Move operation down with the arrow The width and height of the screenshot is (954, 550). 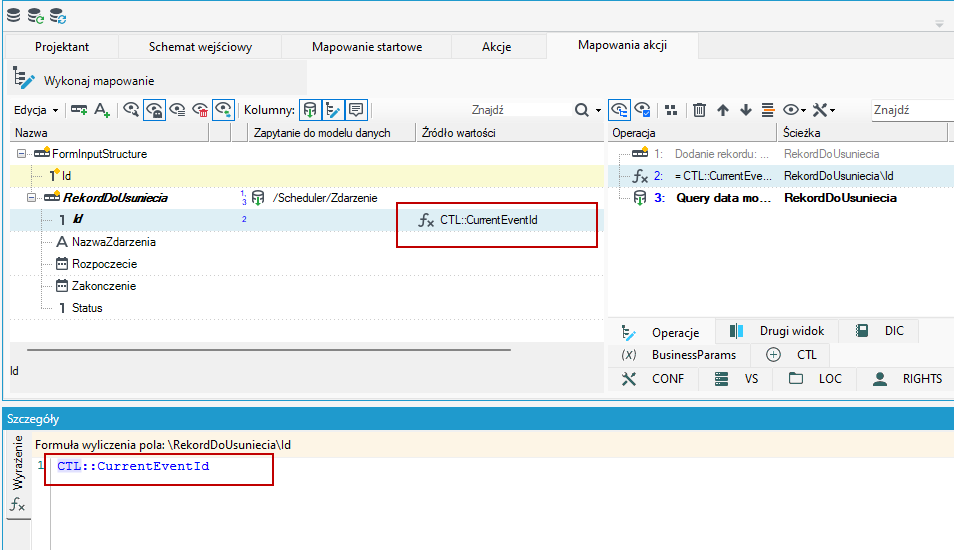[746, 110]
